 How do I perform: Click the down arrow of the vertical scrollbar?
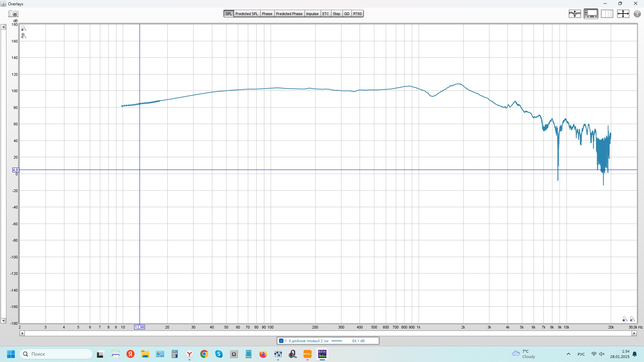point(3,321)
